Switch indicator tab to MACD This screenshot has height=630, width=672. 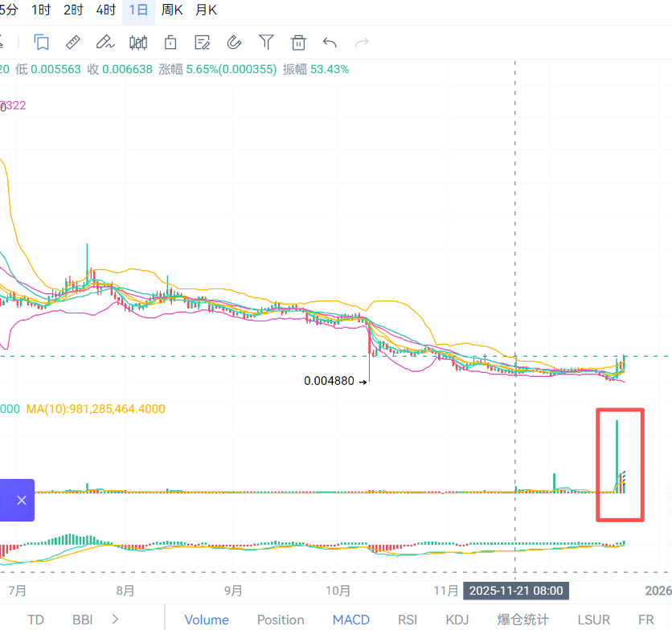click(x=350, y=620)
